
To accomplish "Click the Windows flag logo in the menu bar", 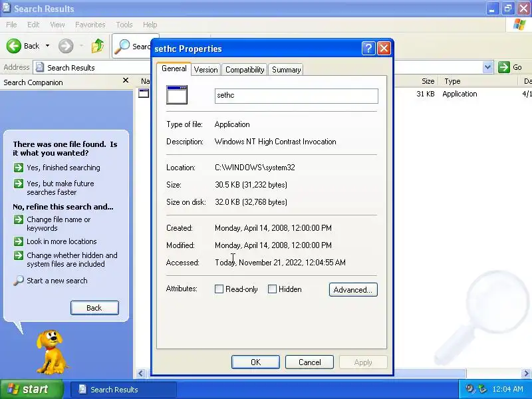I will (x=519, y=25).
